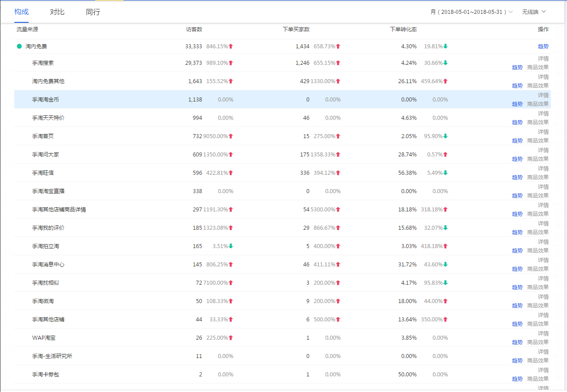Image resolution: width=567 pixels, height=392 pixels.
Task: Click red up arrow beside 手淘微淘 conversion rate
Action: point(445,301)
